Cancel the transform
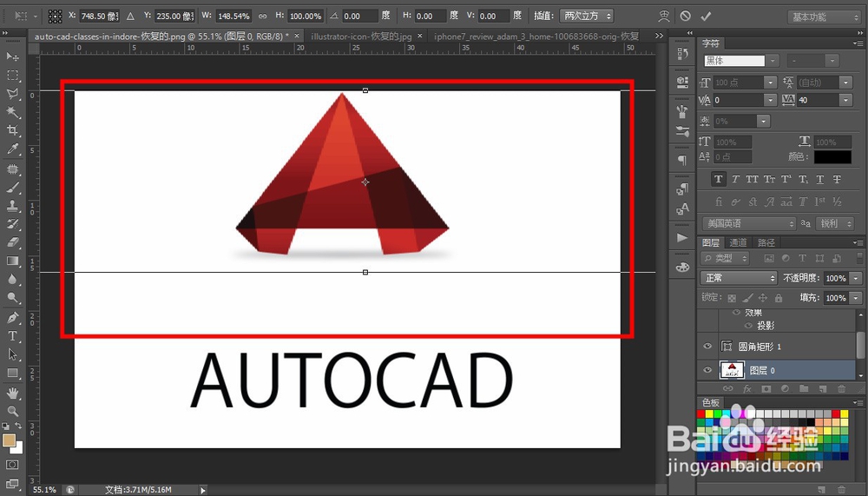 click(686, 17)
